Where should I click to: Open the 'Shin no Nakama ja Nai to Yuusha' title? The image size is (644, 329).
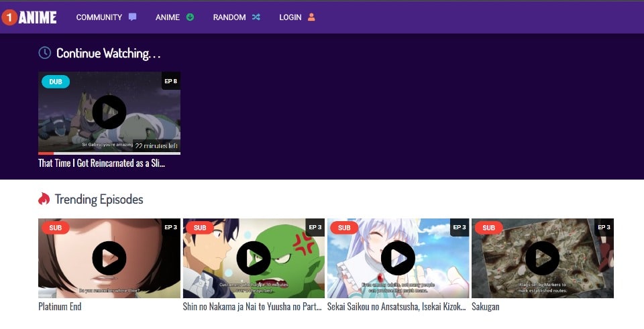click(252, 306)
